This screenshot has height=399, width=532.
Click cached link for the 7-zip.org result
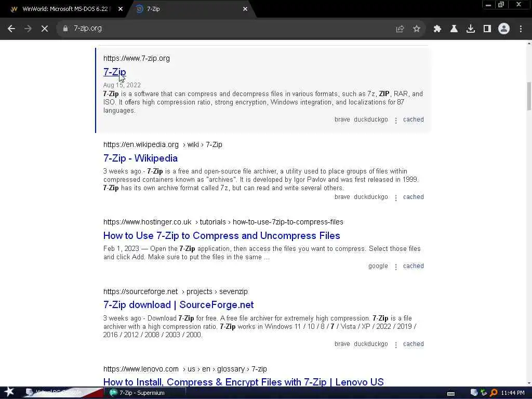click(x=413, y=119)
